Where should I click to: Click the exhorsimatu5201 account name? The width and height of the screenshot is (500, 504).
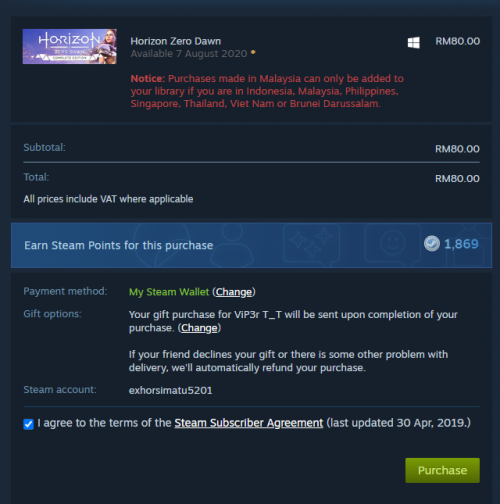click(170, 390)
